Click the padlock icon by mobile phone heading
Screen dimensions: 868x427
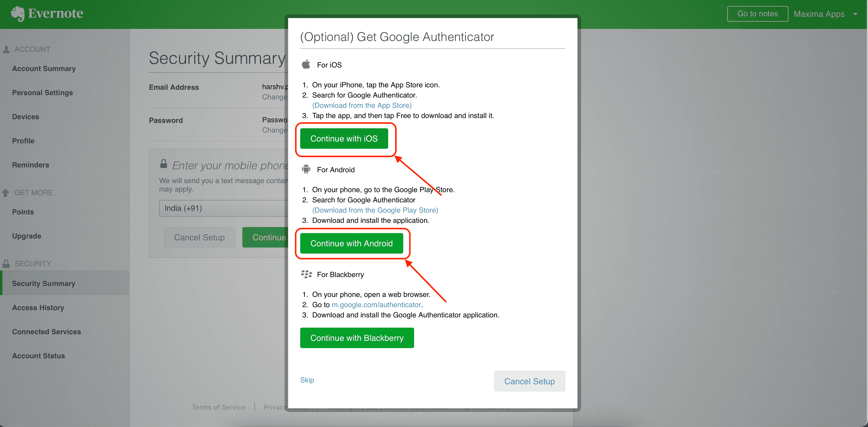pyautogui.click(x=163, y=164)
